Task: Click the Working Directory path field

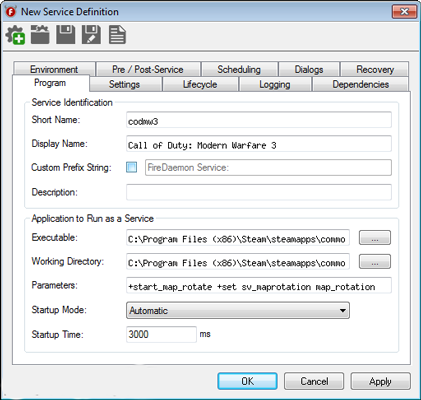Action: [x=238, y=262]
